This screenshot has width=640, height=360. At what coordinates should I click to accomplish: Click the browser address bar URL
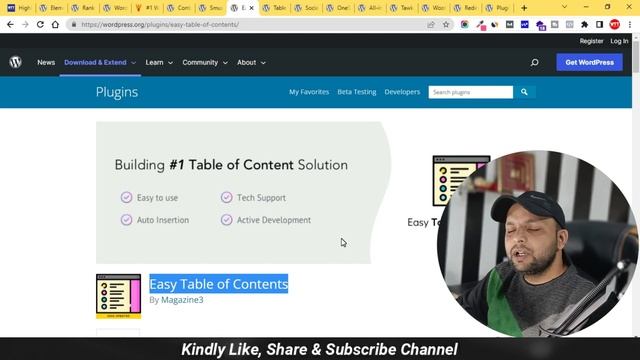pos(160,24)
